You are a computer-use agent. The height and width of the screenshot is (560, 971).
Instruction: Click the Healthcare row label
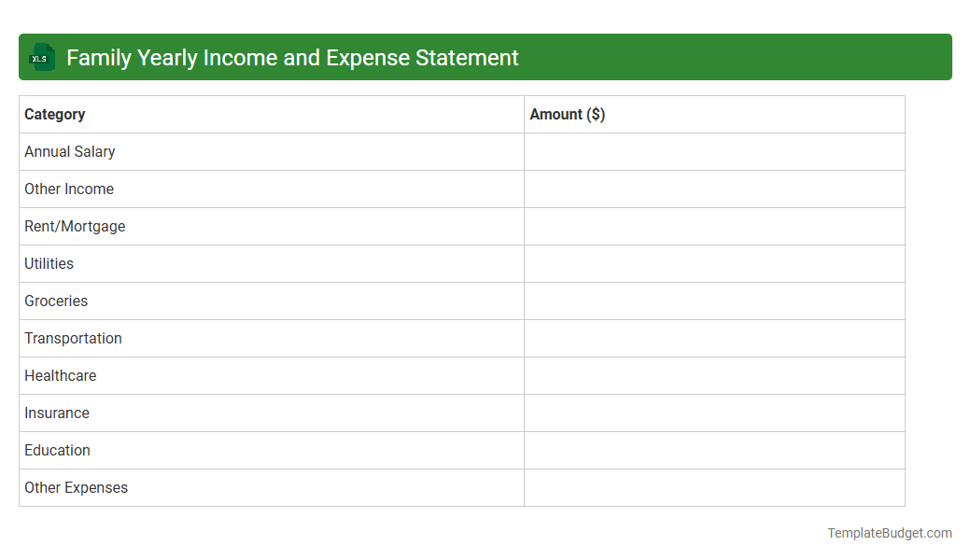click(61, 375)
